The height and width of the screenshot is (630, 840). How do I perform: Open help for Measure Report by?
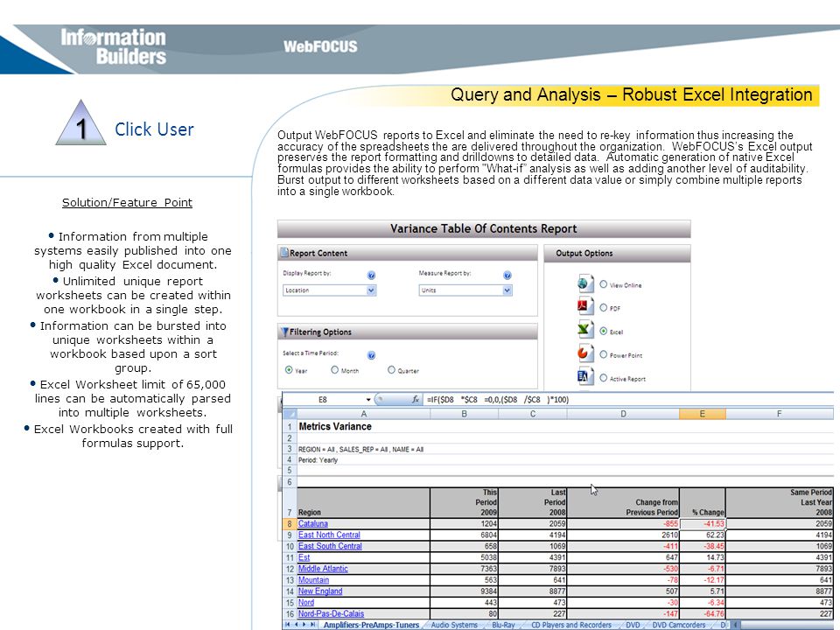(507, 276)
